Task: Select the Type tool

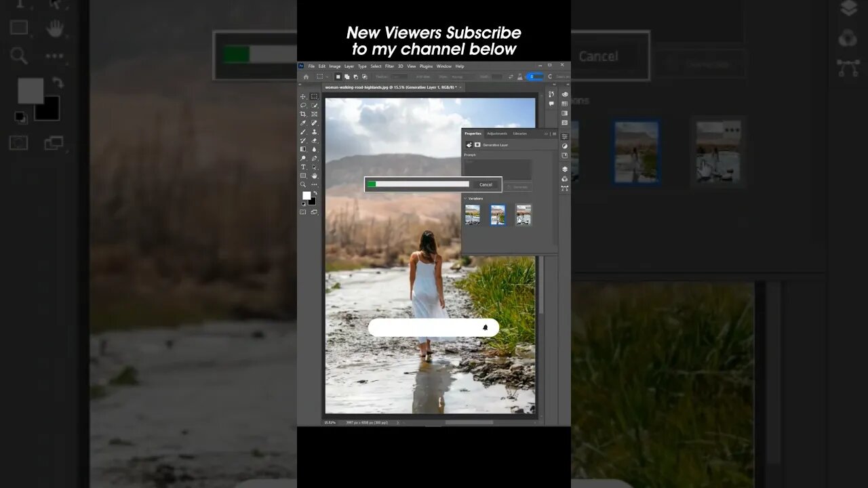Action: click(302, 167)
